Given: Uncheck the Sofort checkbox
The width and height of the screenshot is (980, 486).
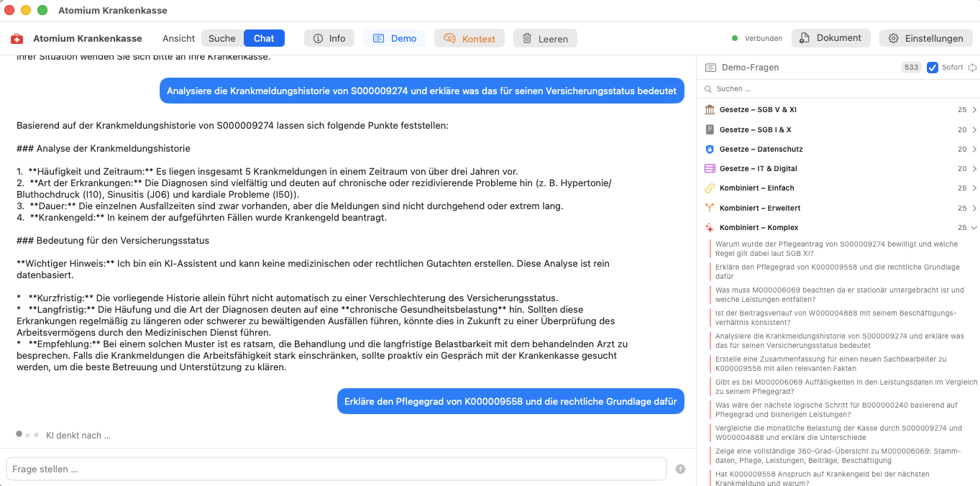Looking at the screenshot, I should 933,68.
